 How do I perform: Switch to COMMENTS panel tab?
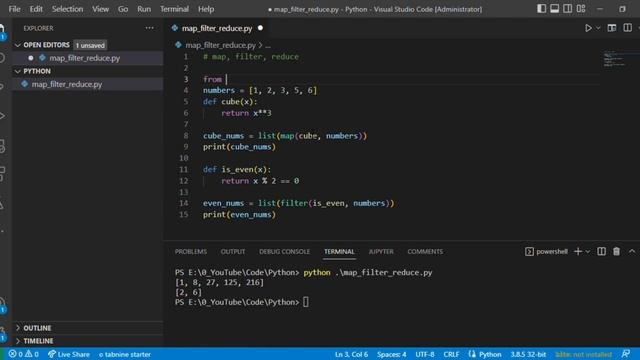425,251
